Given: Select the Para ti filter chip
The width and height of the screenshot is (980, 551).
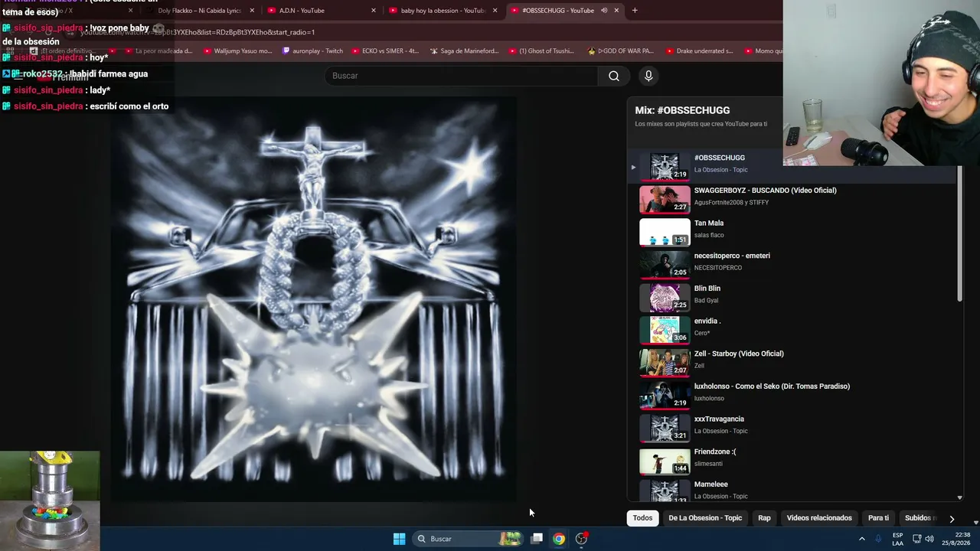Looking at the screenshot, I should [878, 518].
